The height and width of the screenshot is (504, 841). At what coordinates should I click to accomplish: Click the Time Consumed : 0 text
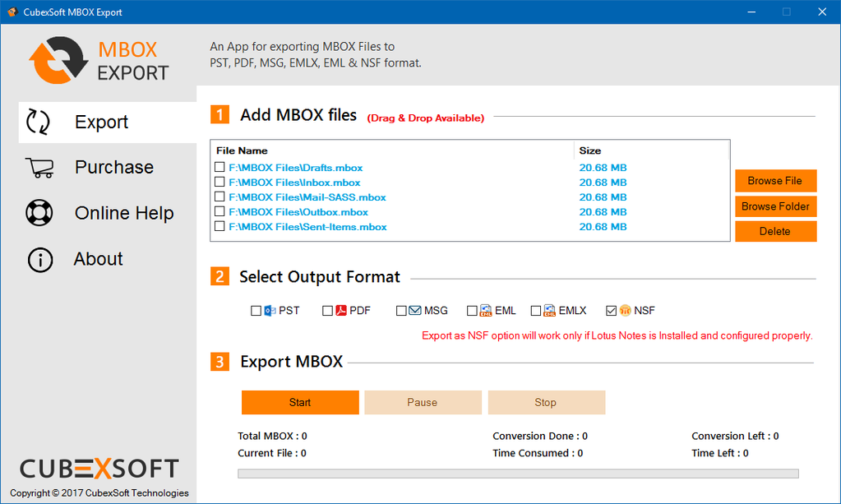tap(538, 453)
